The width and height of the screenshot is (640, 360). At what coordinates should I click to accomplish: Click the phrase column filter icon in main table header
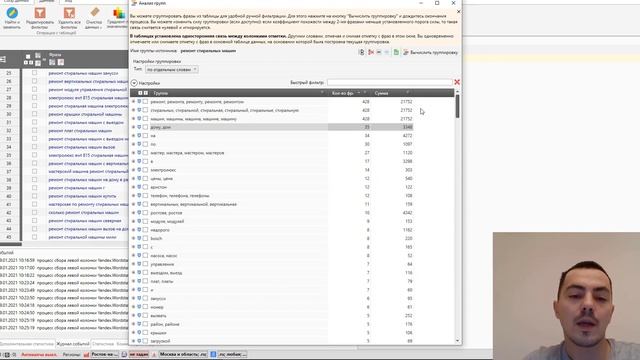52,62
